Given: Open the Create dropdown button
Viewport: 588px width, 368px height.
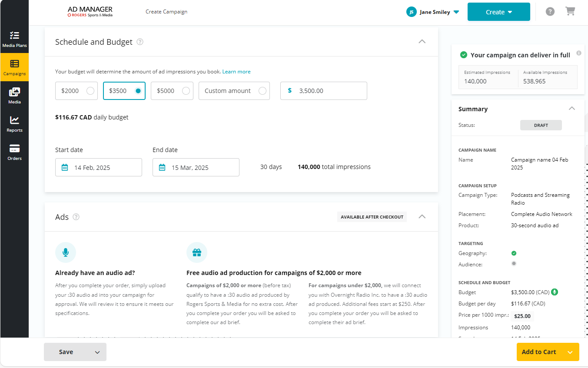Looking at the screenshot, I should 498,12.
